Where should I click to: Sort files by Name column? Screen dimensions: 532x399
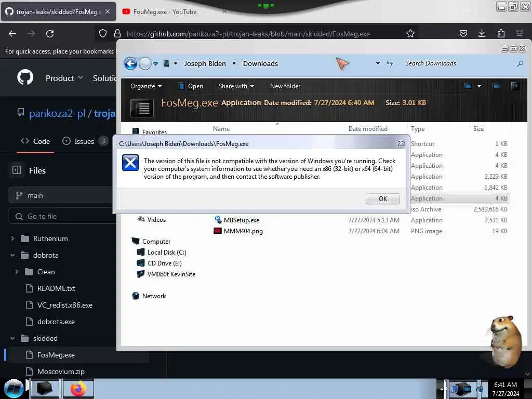click(221, 129)
